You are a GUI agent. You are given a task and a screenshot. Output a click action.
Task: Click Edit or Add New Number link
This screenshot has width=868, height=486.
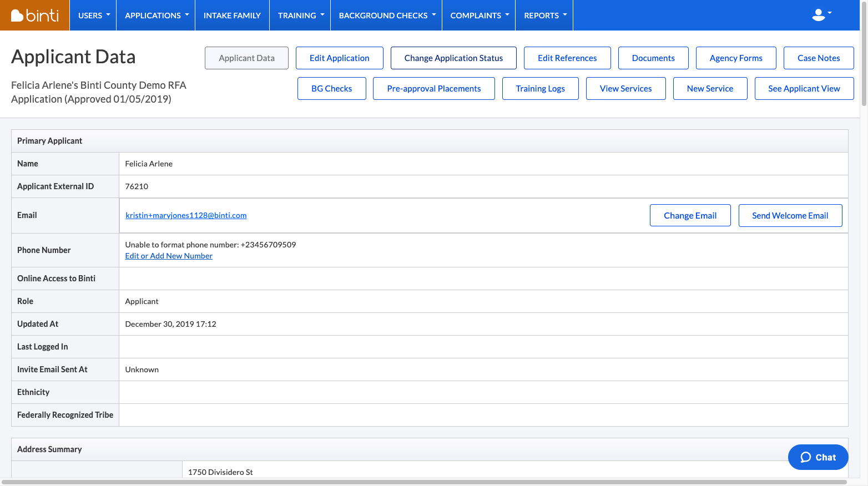[169, 256]
